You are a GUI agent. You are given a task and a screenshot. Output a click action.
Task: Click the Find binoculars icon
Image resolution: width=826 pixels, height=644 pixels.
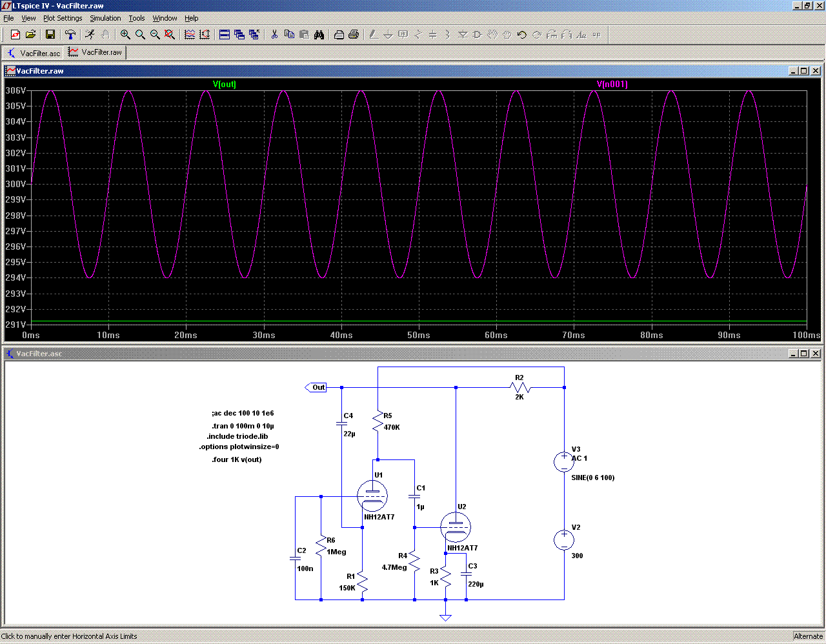point(319,35)
